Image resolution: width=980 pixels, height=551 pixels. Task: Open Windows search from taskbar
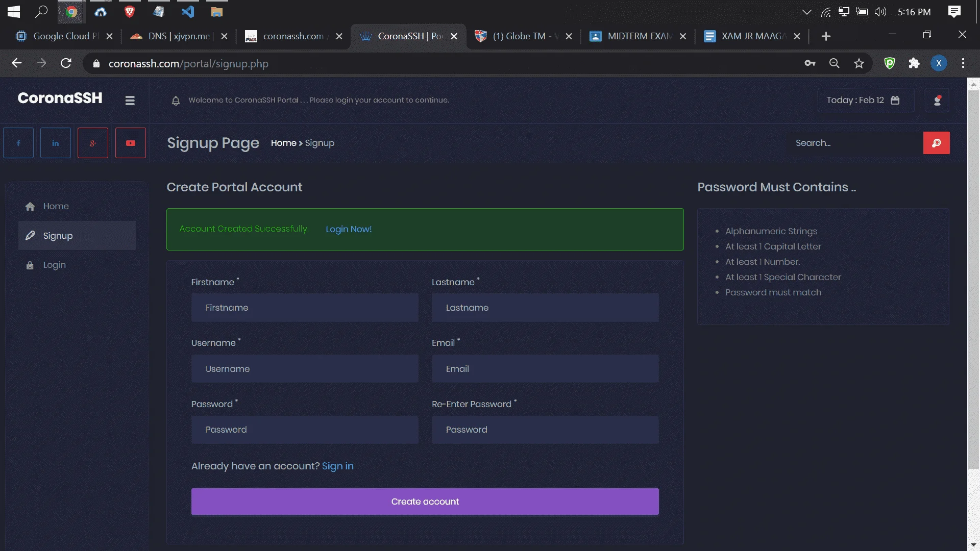click(x=41, y=11)
